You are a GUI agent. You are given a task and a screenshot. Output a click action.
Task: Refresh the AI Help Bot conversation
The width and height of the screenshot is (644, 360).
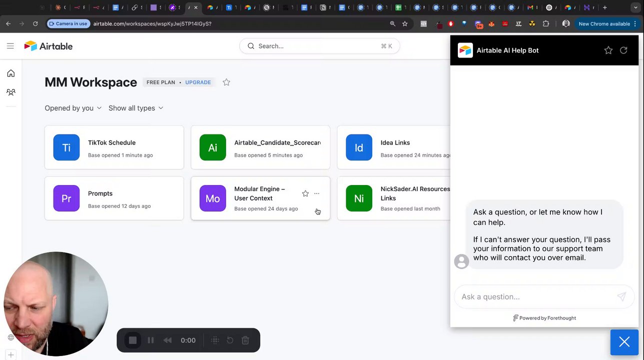(623, 50)
